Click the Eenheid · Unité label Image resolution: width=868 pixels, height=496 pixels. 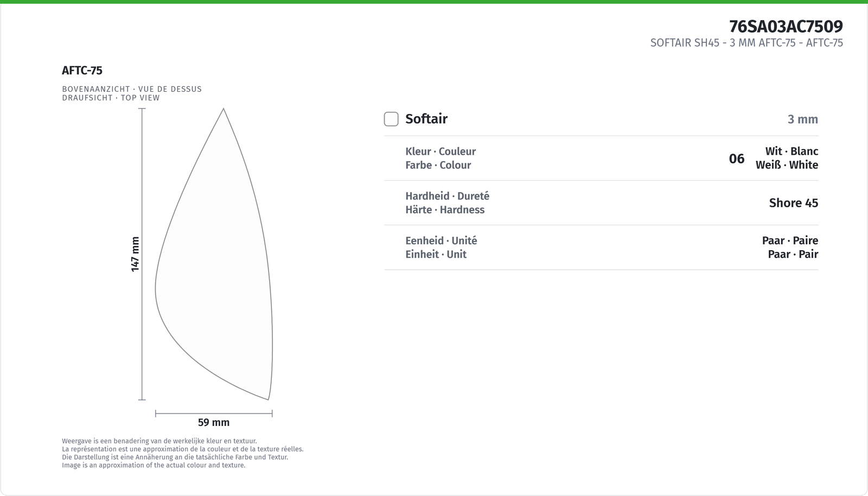441,240
